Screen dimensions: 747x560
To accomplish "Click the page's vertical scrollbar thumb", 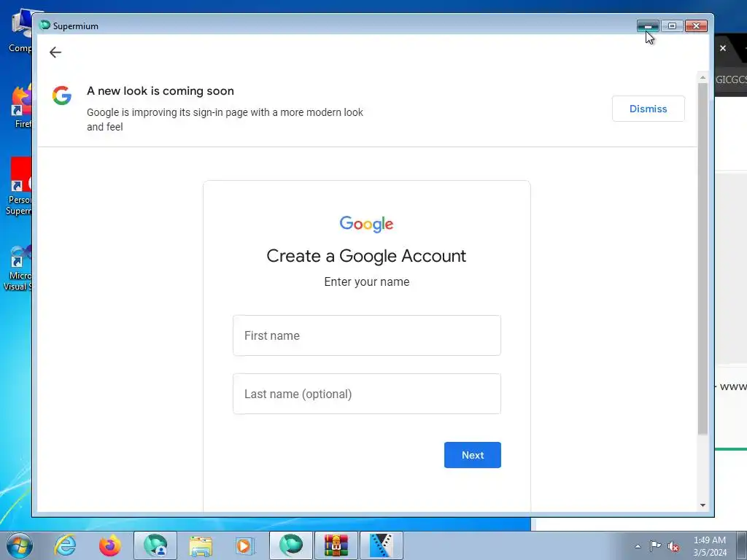I will tap(703, 257).
